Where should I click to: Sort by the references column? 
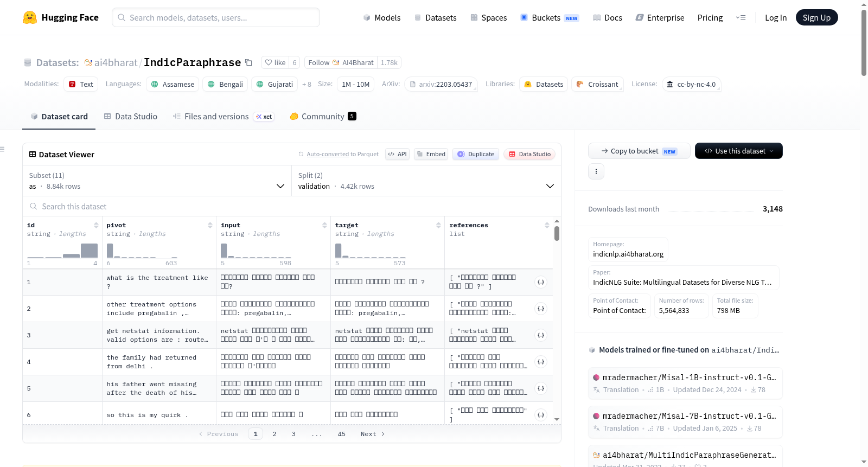[x=547, y=225]
